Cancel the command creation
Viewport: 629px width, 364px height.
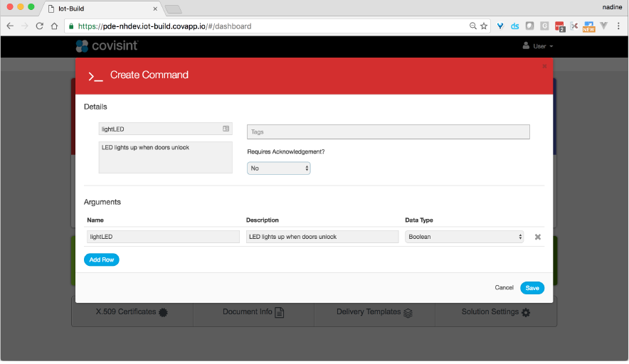click(504, 288)
